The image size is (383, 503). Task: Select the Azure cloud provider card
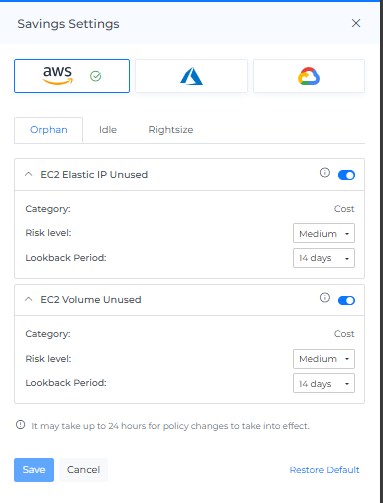click(x=191, y=76)
